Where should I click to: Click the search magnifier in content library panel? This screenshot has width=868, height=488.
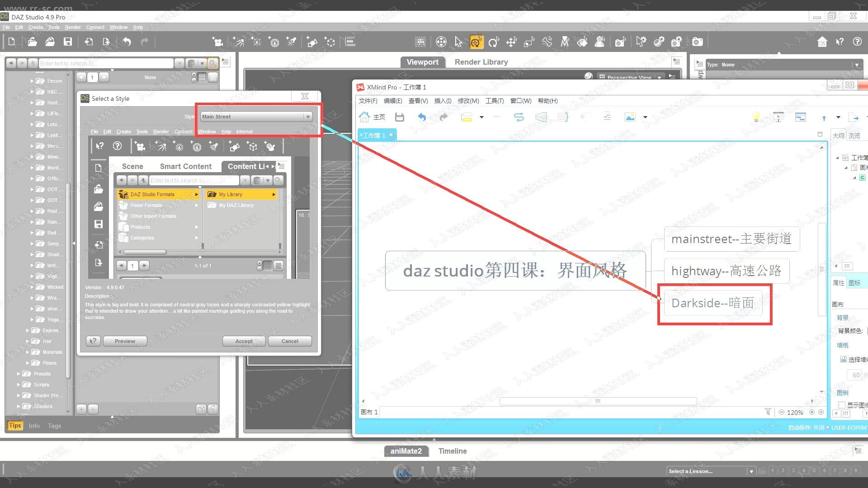[x=212, y=63]
